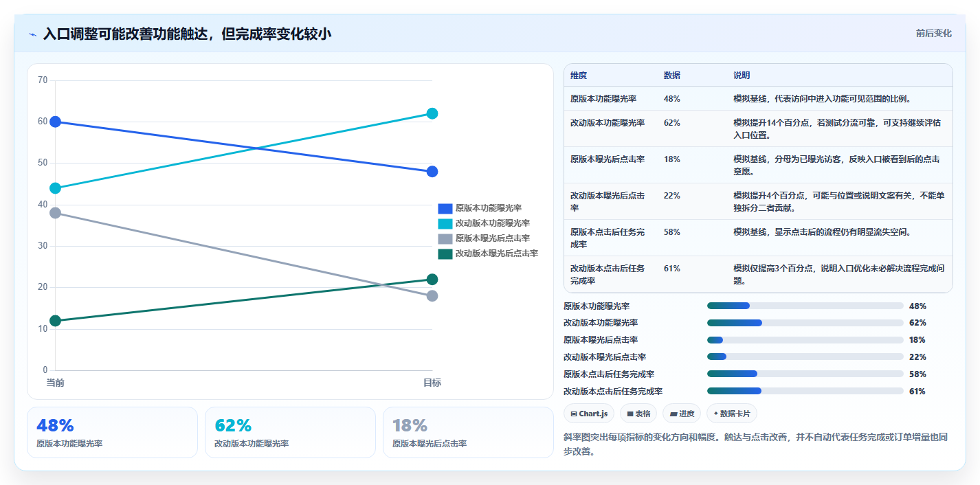Screen dimensions: 980x485
Task: Click the blue data point at 目标 (48)
Action: 432,172
